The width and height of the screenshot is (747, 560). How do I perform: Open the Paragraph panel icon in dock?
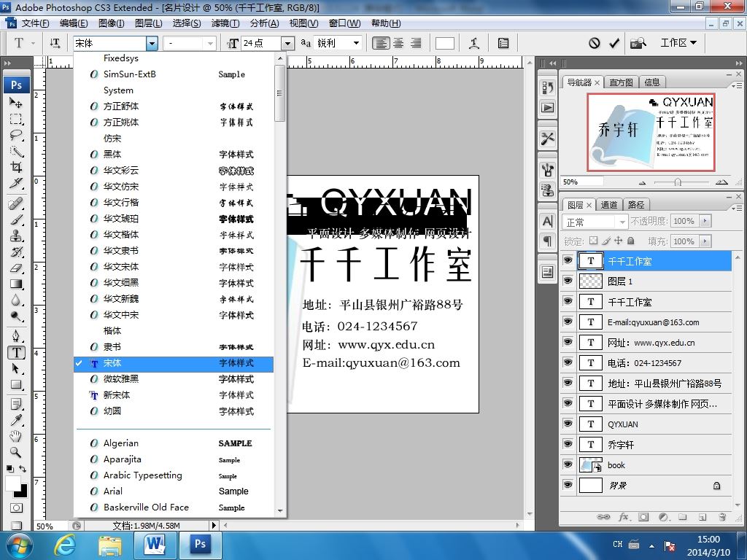547,241
